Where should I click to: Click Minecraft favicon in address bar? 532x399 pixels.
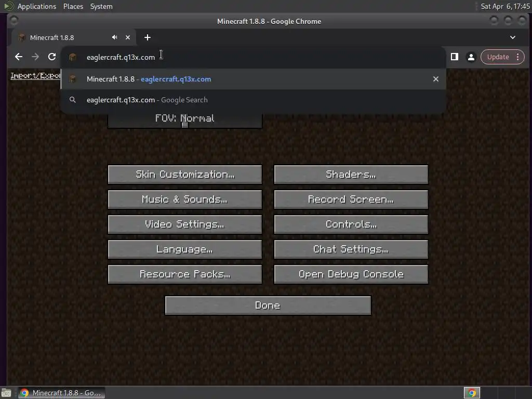tap(73, 57)
